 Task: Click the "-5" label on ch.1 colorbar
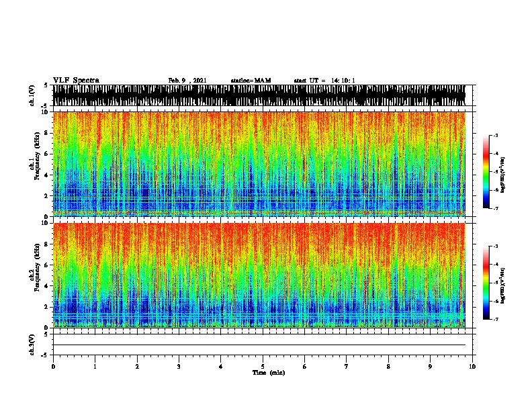click(496, 172)
